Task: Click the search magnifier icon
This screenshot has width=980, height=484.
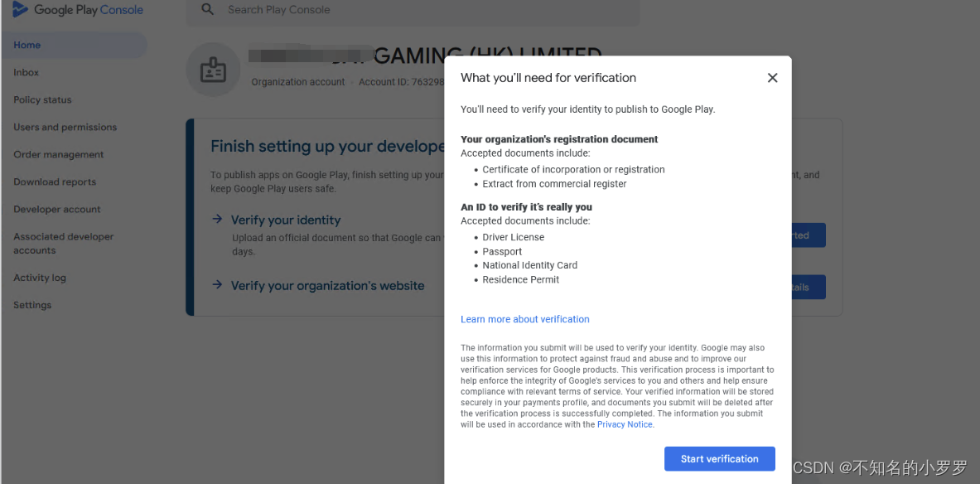Action: pos(207,9)
